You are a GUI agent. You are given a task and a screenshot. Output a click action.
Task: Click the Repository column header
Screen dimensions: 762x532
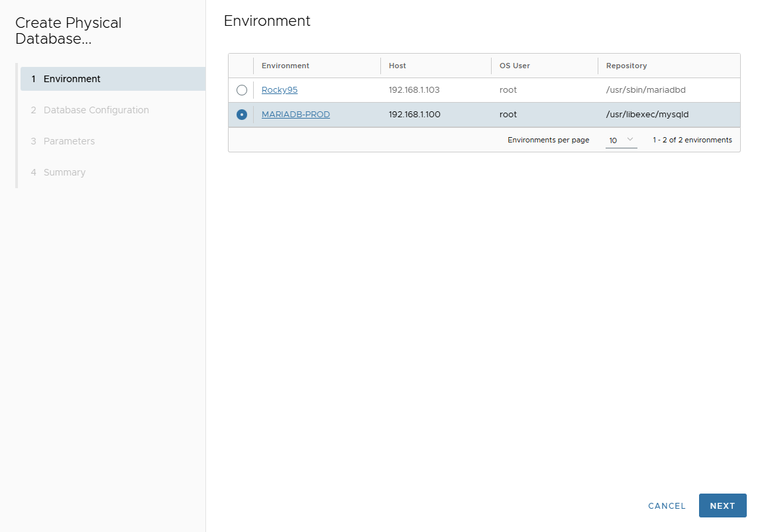point(626,66)
